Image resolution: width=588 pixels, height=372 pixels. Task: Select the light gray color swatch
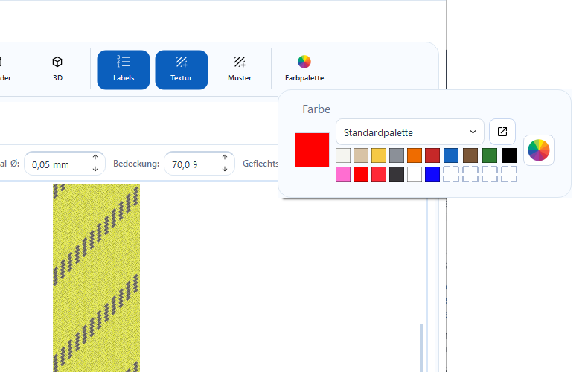pyautogui.click(x=397, y=155)
